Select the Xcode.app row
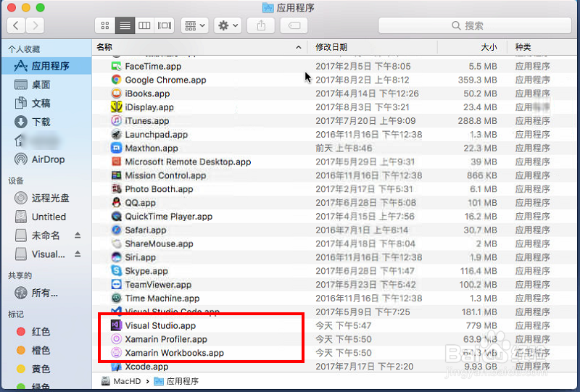This screenshot has height=392, width=580. point(335,367)
